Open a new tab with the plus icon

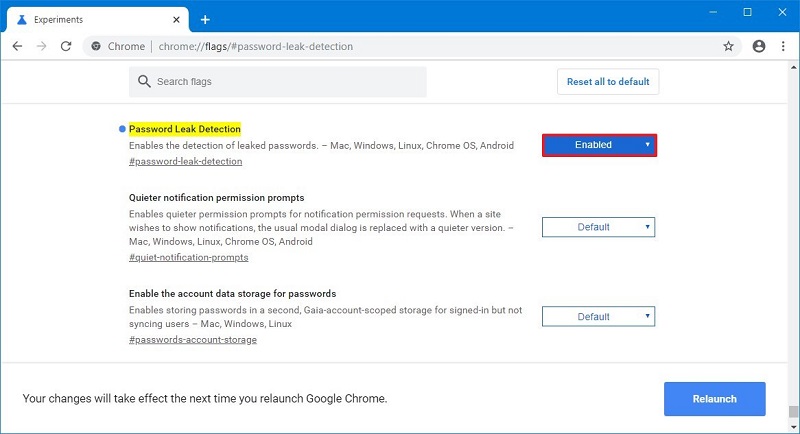tap(205, 20)
